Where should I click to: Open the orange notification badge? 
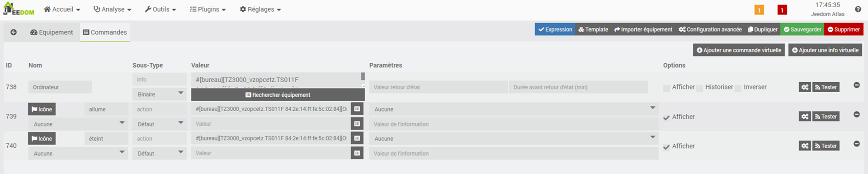(759, 10)
